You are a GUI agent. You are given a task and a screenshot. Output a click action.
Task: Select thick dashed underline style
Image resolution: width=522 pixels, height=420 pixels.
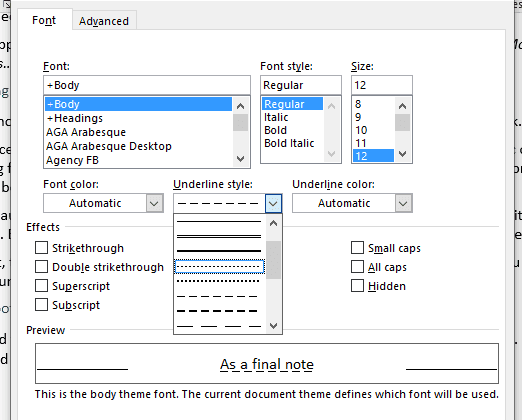pos(219,311)
